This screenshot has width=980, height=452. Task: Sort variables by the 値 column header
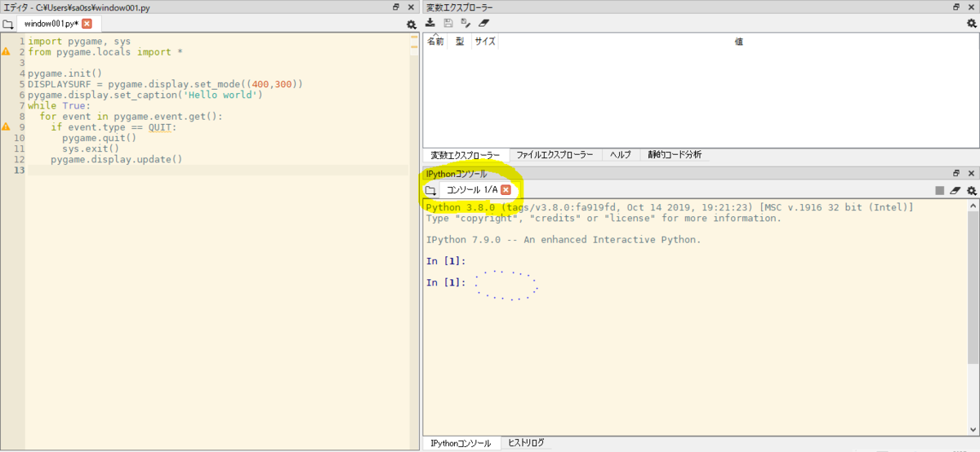coord(738,42)
